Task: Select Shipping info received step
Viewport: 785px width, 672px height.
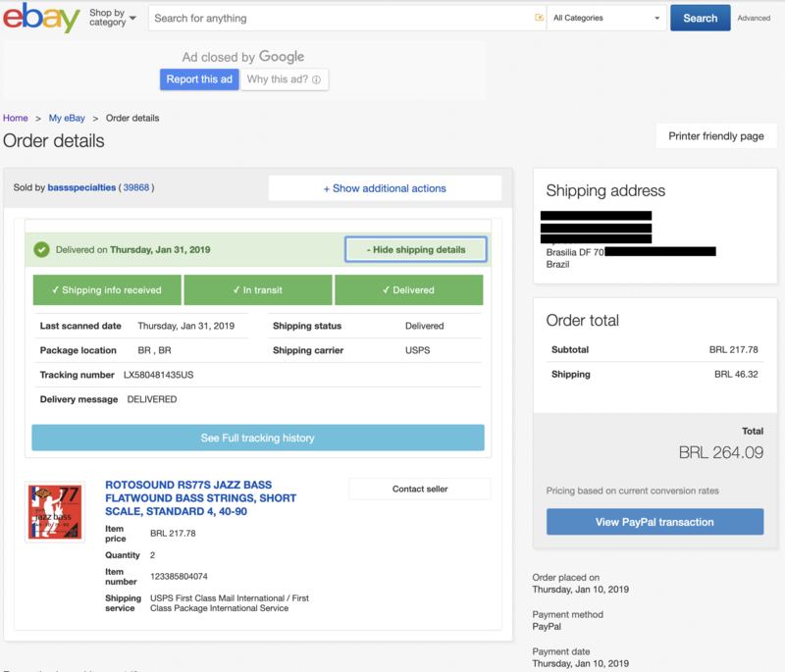Action: (x=107, y=289)
